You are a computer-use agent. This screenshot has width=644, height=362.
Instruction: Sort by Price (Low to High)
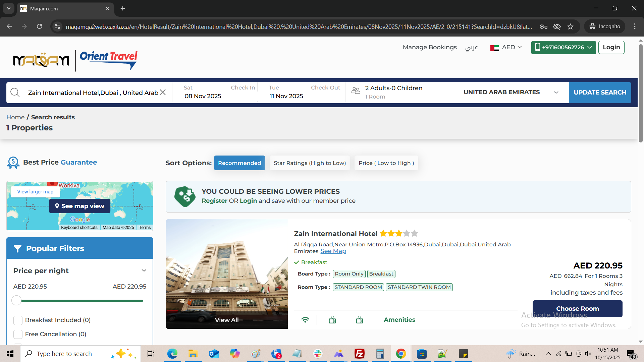pyautogui.click(x=386, y=163)
